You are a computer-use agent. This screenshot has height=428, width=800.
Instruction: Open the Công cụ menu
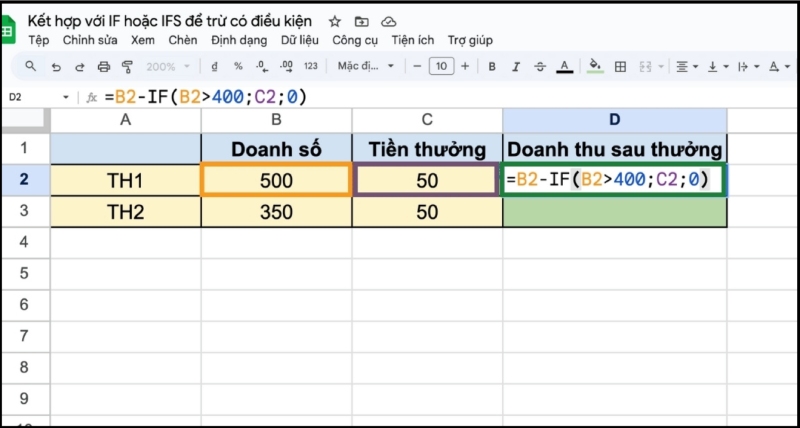point(355,41)
